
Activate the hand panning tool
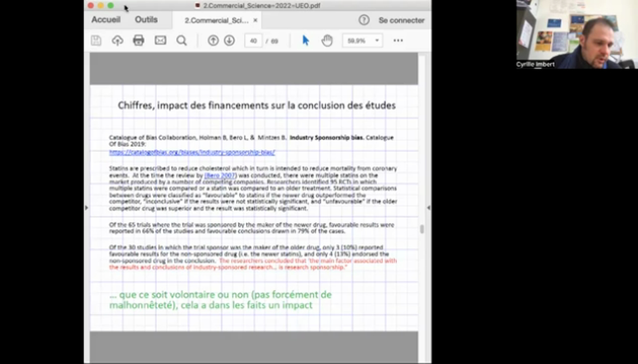tap(327, 40)
